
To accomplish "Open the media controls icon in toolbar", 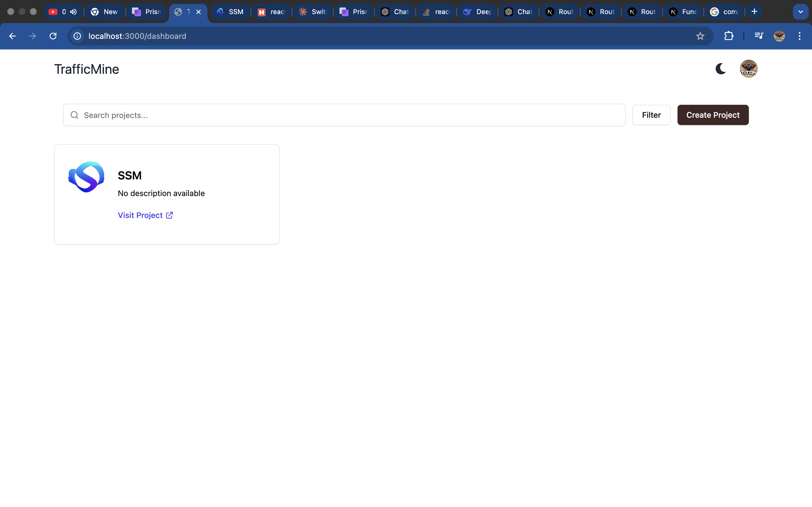I will click(759, 36).
